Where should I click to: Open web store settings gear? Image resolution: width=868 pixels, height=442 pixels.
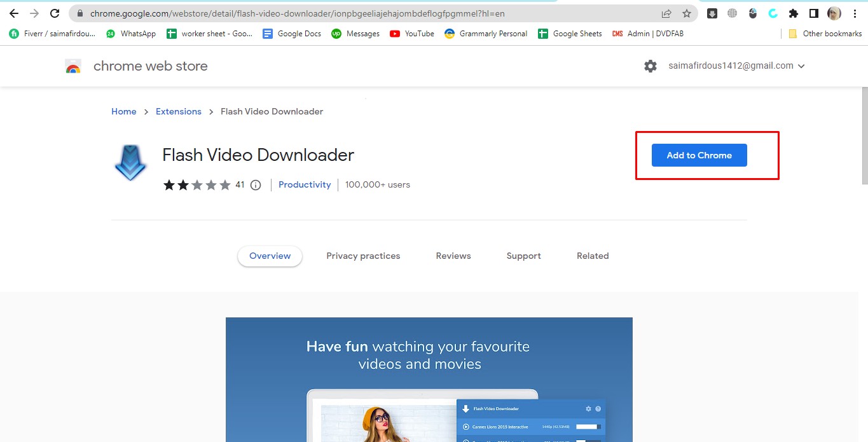point(650,66)
